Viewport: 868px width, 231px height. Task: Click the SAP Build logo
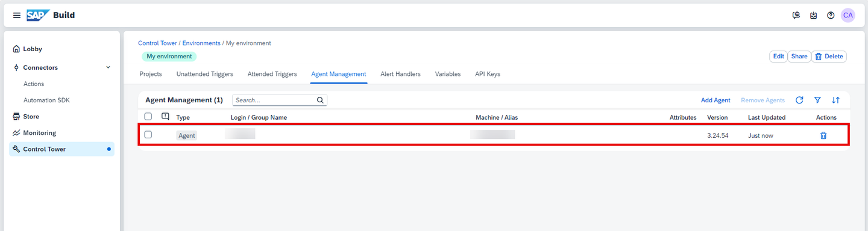[x=51, y=15]
